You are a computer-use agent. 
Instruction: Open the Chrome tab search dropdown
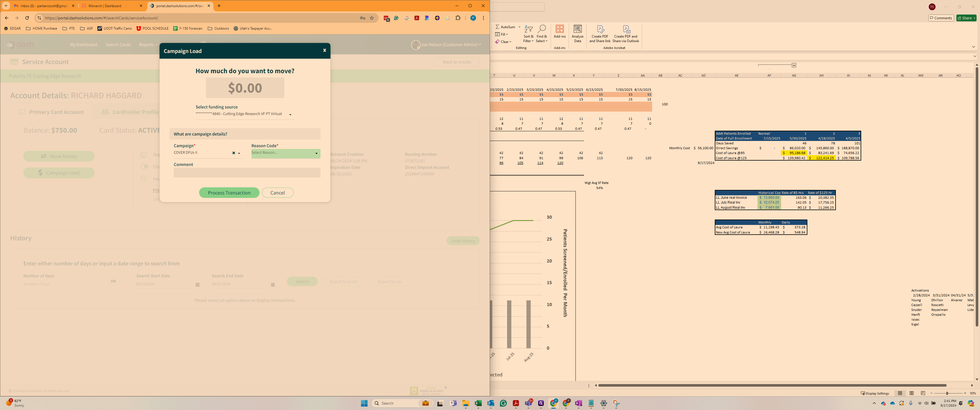6,6
